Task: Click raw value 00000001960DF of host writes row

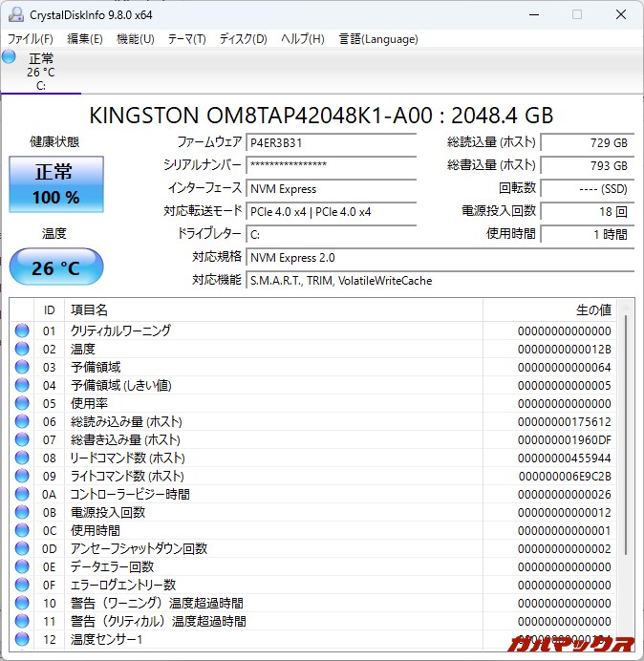Action: coord(565,440)
